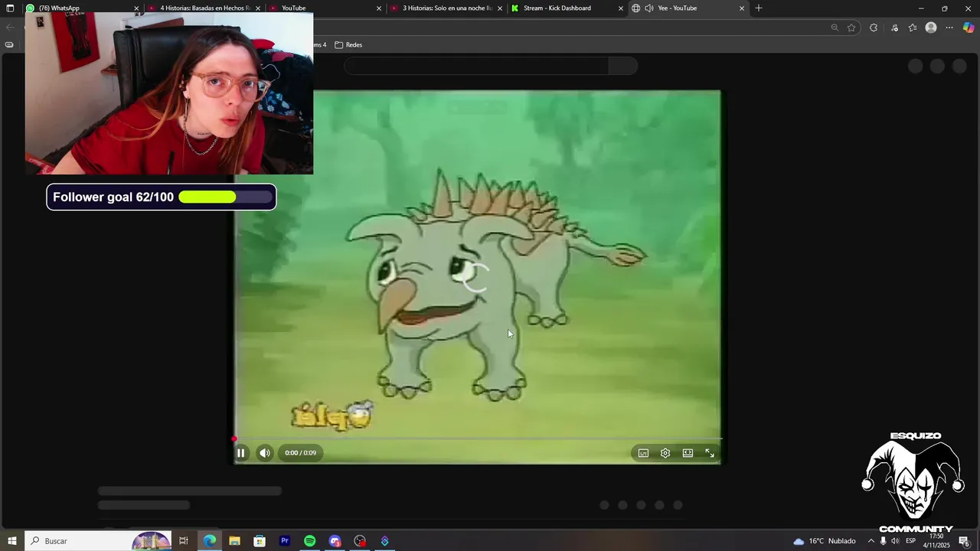980x551 pixels.
Task: Click the YouTube search box
Action: pyautogui.click(x=477, y=67)
